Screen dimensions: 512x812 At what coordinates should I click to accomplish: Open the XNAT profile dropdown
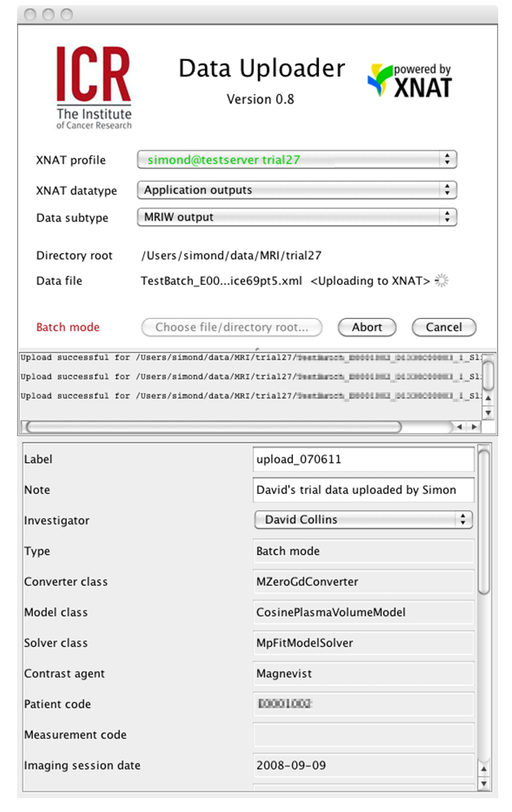296,160
